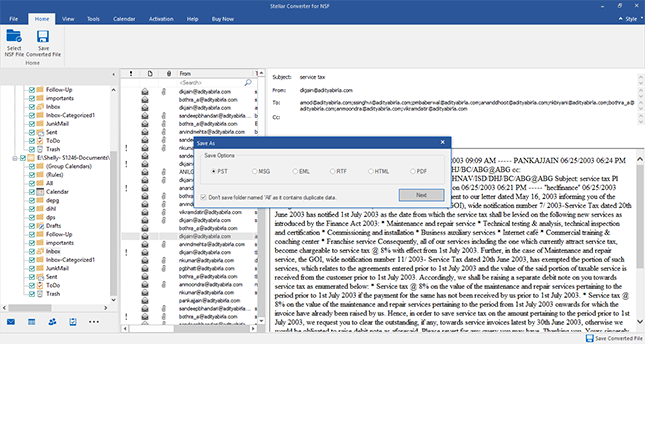Collapse the left folder pane with arrow

click(x=115, y=73)
